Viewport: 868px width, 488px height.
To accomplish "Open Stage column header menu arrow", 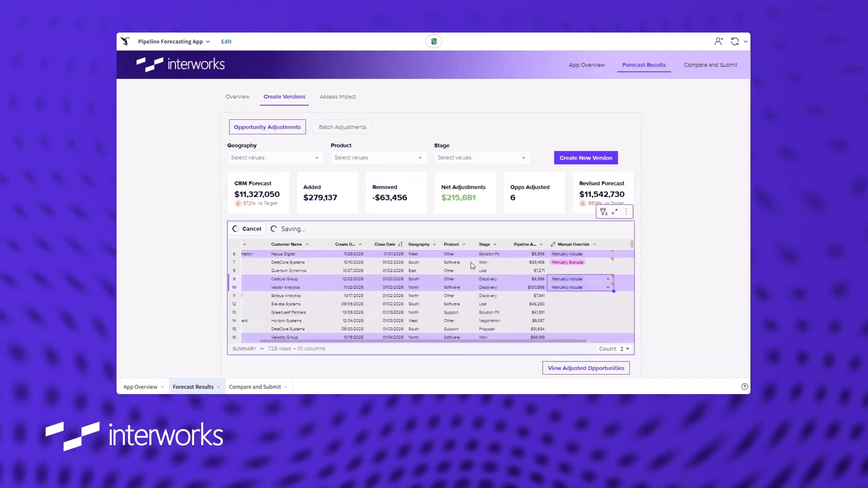I will [x=495, y=244].
